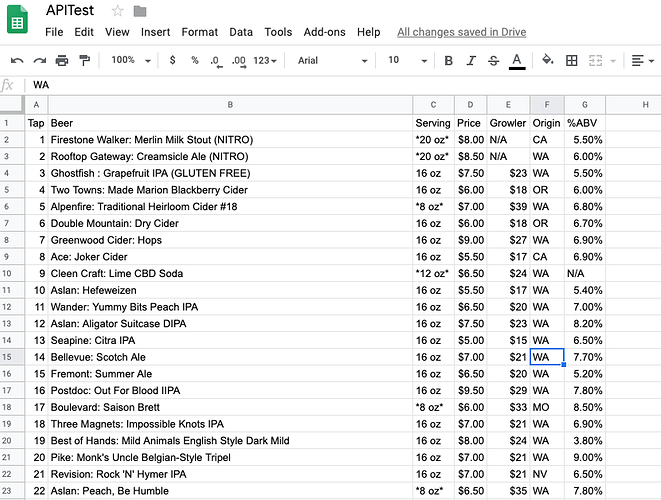Select the '3.80%' ABV cell
Screen dimensions: 661x500
(x=585, y=441)
